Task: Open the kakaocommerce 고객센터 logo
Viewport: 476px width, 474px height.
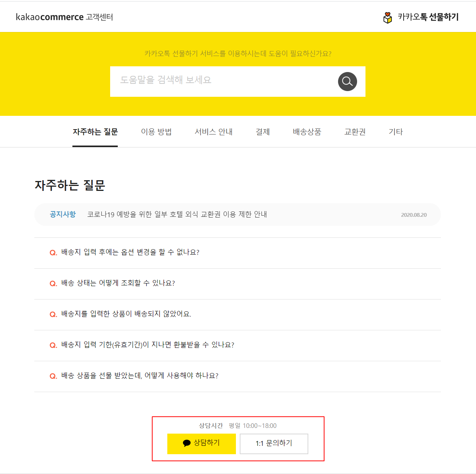Action: point(64,17)
